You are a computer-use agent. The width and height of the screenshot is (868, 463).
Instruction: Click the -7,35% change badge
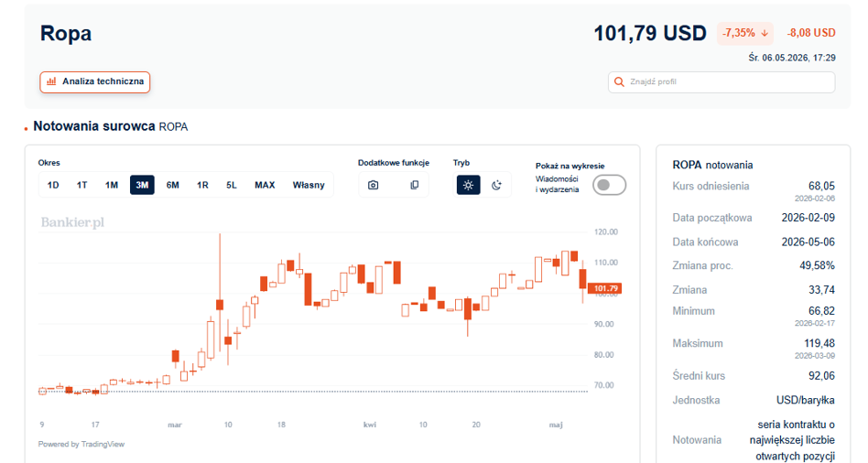coord(745,33)
